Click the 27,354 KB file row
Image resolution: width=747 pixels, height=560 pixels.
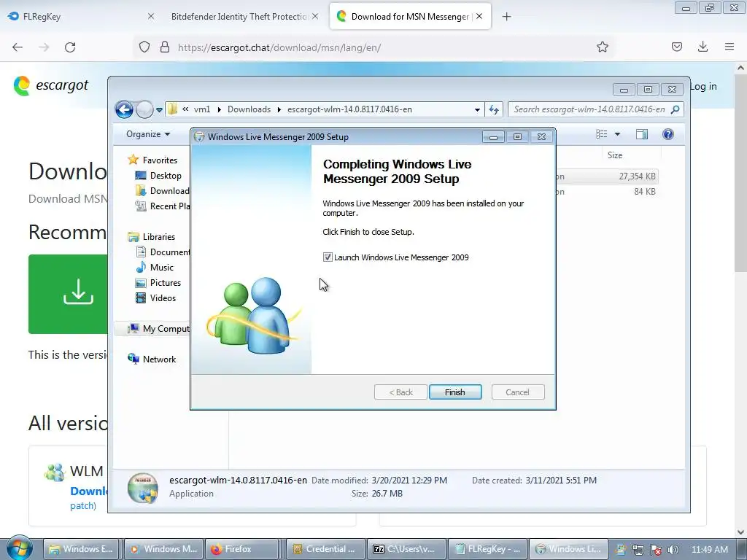(x=606, y=176)
